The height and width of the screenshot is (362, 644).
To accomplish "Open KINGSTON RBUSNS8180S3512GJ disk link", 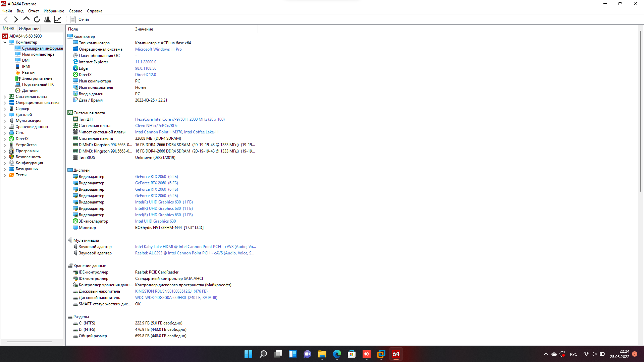I will [171, 291].
